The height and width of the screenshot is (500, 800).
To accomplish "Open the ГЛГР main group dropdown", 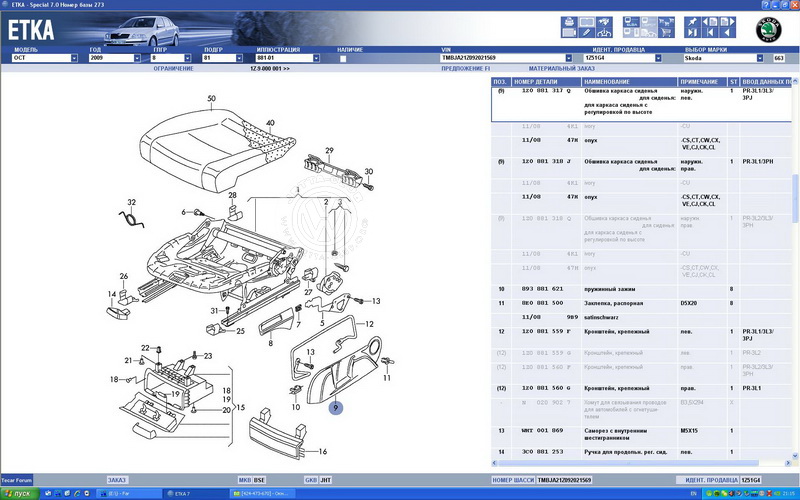I will coord(187,58).
